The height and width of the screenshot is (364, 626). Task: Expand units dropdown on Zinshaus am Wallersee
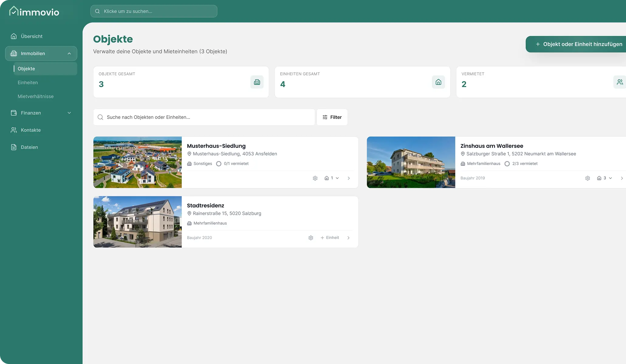[604, 178]
